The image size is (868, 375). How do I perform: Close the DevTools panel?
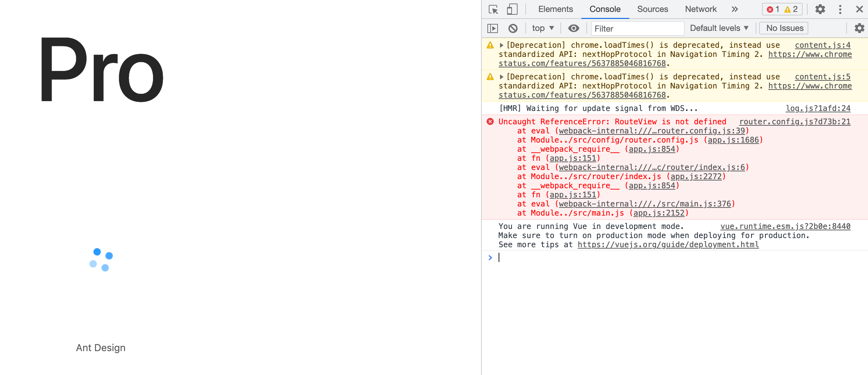pyautogui.click(x=859, y=9)
